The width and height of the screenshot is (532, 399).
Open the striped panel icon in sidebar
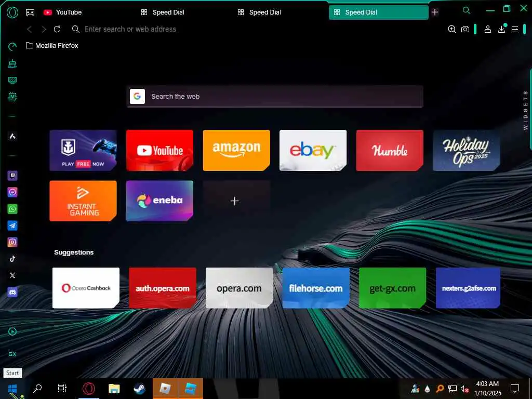point(12,80)
